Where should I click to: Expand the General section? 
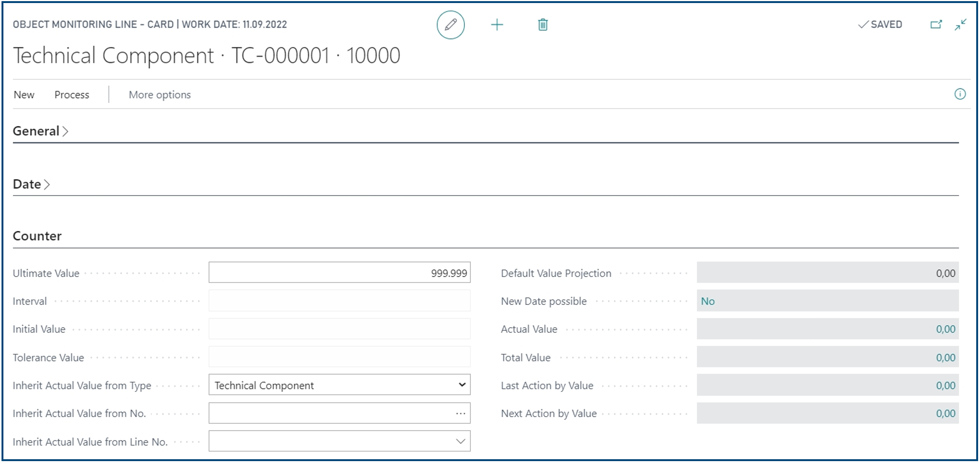tap(41, 131)
